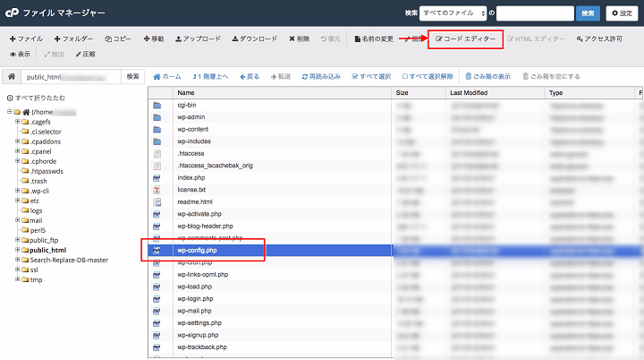Click the home icon beside path field
The height and width of the screenshot is (360, 644).
tap(12, 76)
